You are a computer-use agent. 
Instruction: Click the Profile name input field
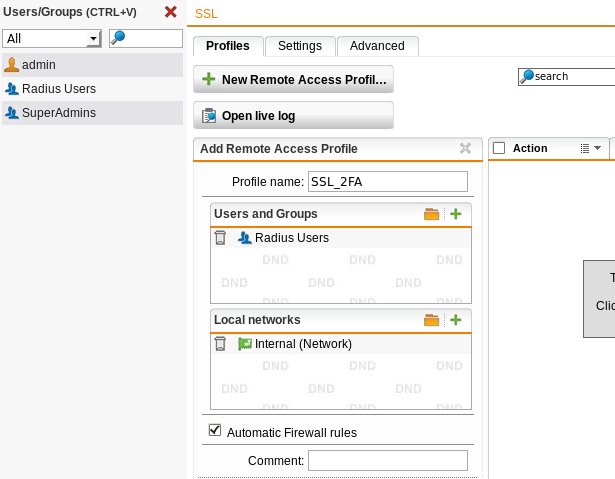pyautogui.click(x=388, y=182)
